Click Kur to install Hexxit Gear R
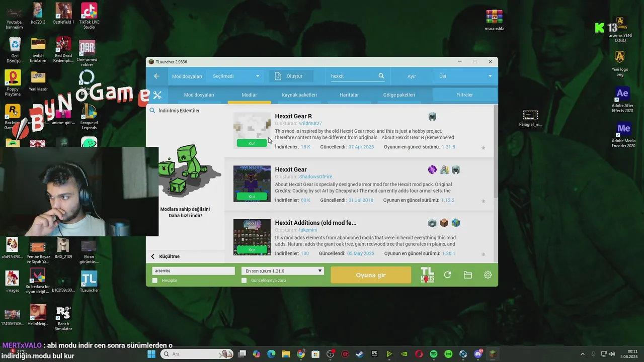644x362 pixels. (252, 143)
